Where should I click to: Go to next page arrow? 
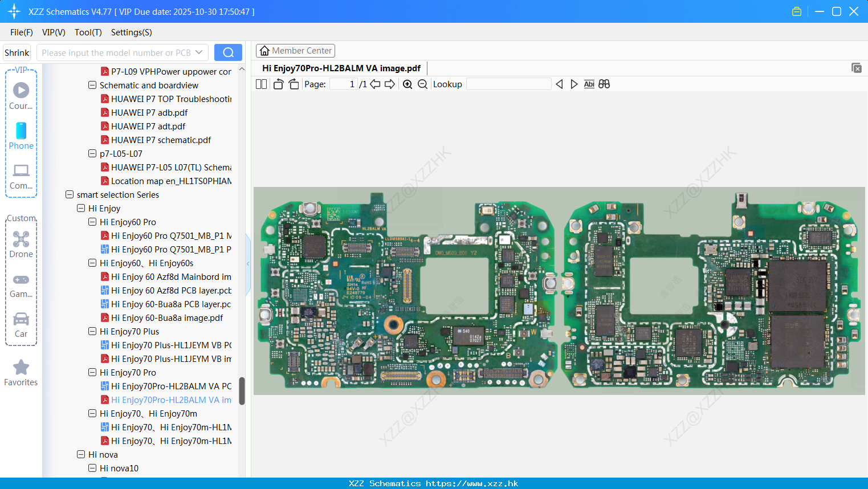[390, 84]
